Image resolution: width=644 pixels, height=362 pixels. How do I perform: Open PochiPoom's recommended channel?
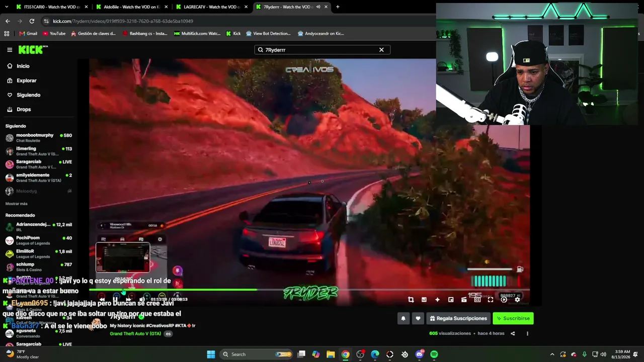pyautogui.click(x=39, y=240)
